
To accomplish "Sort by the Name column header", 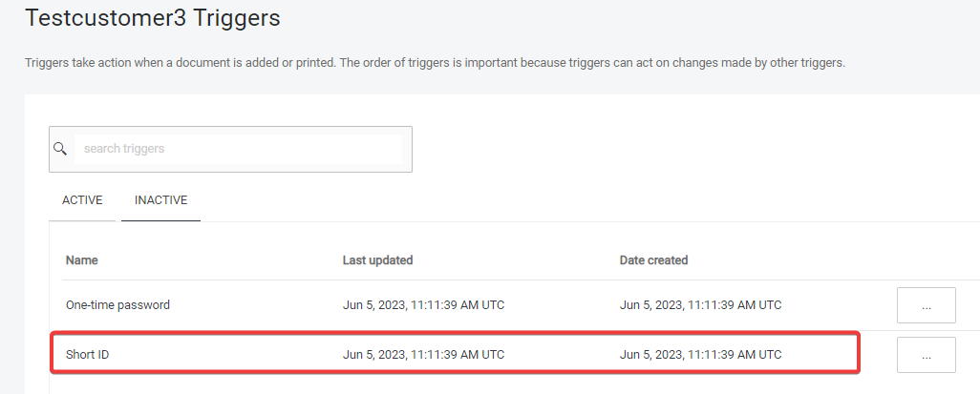I will pyautogui.click(x=82, y=260).
